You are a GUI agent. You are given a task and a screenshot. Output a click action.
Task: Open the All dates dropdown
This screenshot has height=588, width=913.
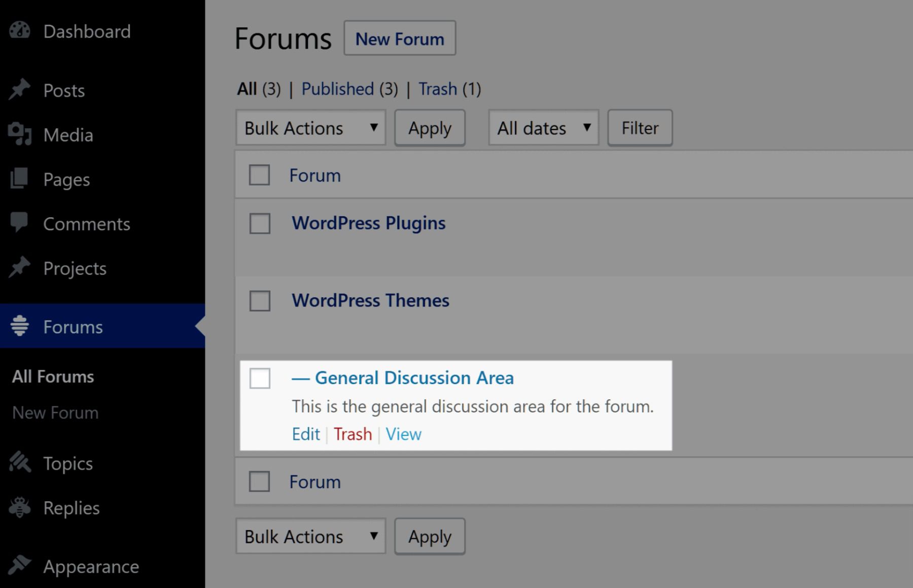[542, 128]
